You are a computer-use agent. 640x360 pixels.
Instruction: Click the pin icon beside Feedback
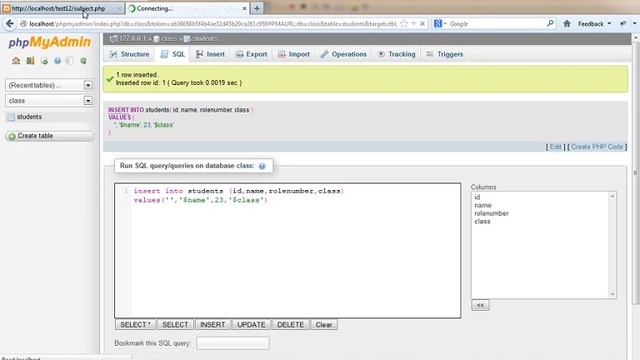click(x=623, y=24)
